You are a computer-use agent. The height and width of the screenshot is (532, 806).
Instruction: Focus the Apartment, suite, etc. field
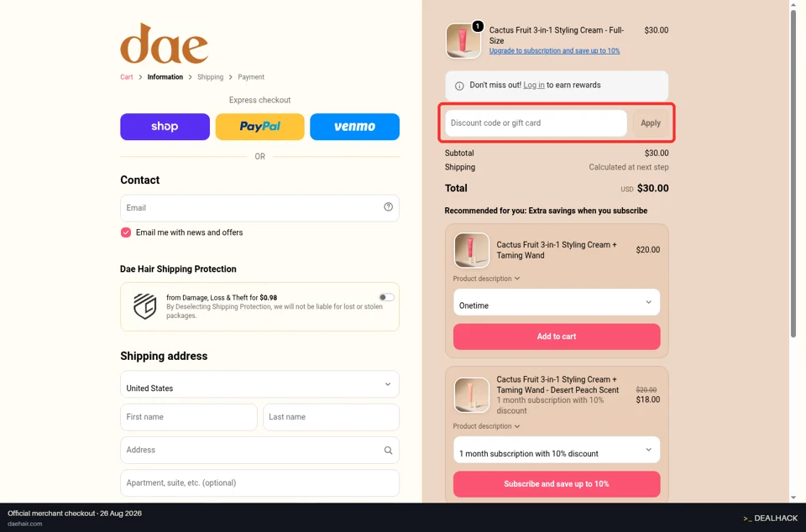click(259, 483)
